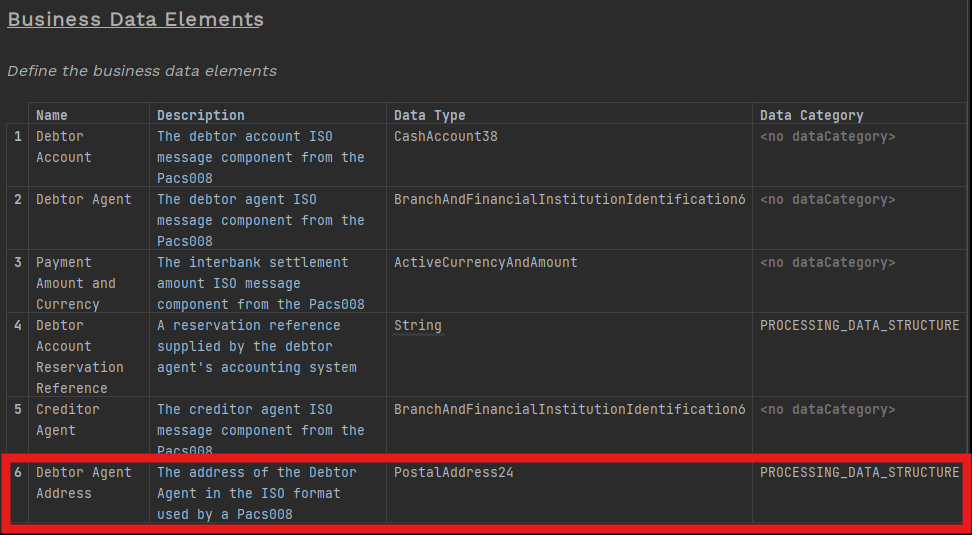Select the Creditor Agent row's description cell

tap(260, 430)
